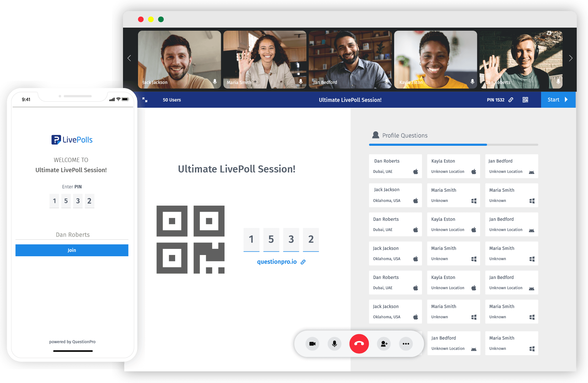Click Profile Questions person icon

[x=375, y=135]
